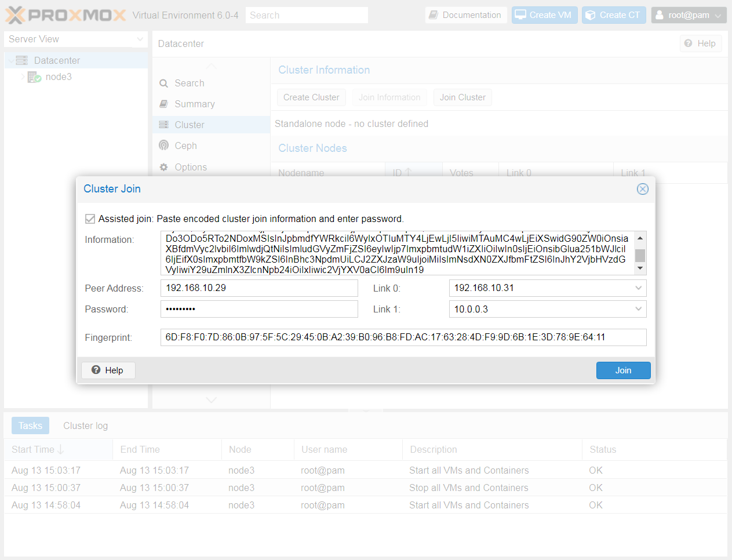Select the Cluster menu item
Screen dimensions: 732x560
(211, 125)
